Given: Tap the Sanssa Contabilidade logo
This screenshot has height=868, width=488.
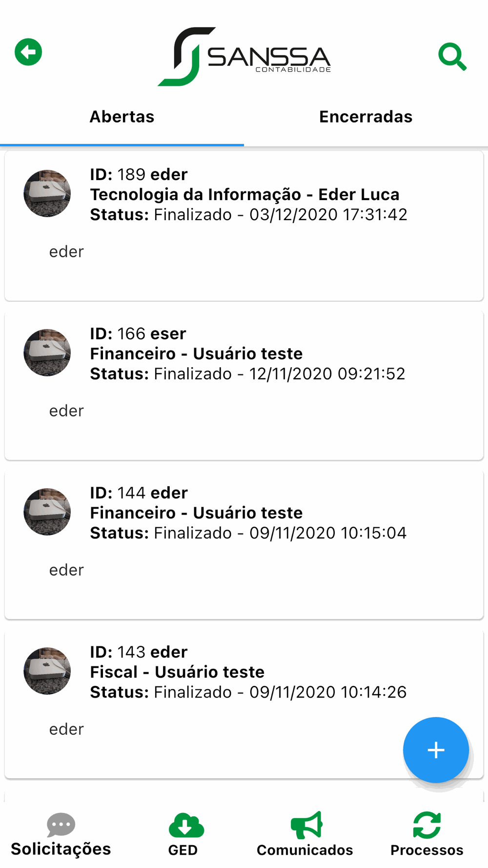Looking at the screenshot, I should [244, 57].
